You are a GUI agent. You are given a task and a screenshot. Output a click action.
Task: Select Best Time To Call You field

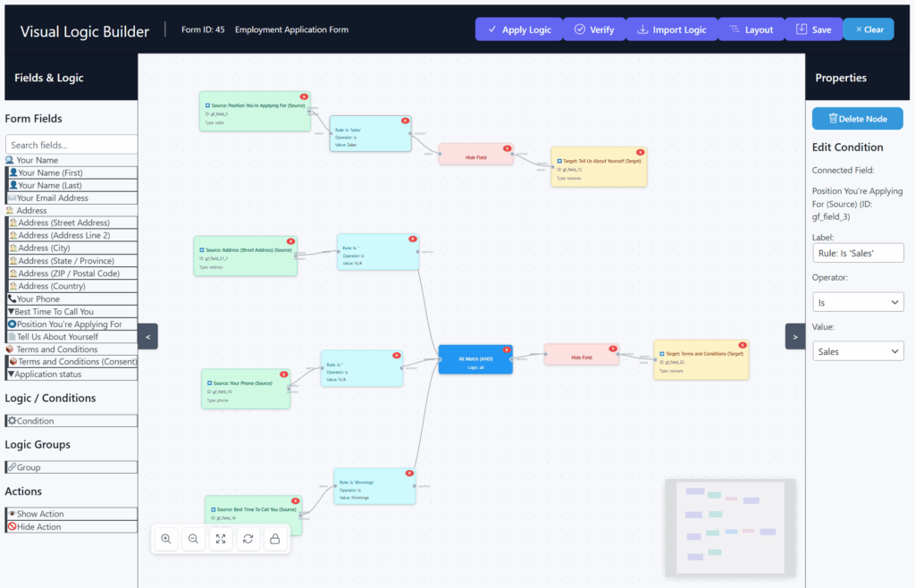click(71, 312)
